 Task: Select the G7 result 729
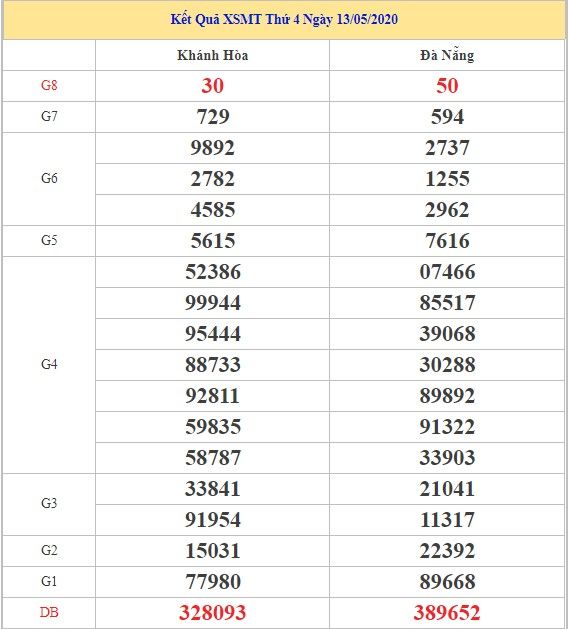[x=213, y=117]
